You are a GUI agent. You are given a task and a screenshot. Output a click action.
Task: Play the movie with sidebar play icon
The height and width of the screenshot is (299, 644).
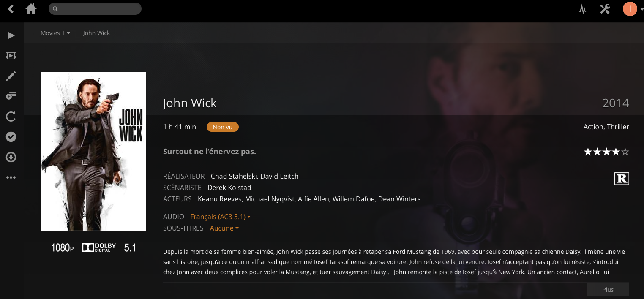click(x=11, y=35)
